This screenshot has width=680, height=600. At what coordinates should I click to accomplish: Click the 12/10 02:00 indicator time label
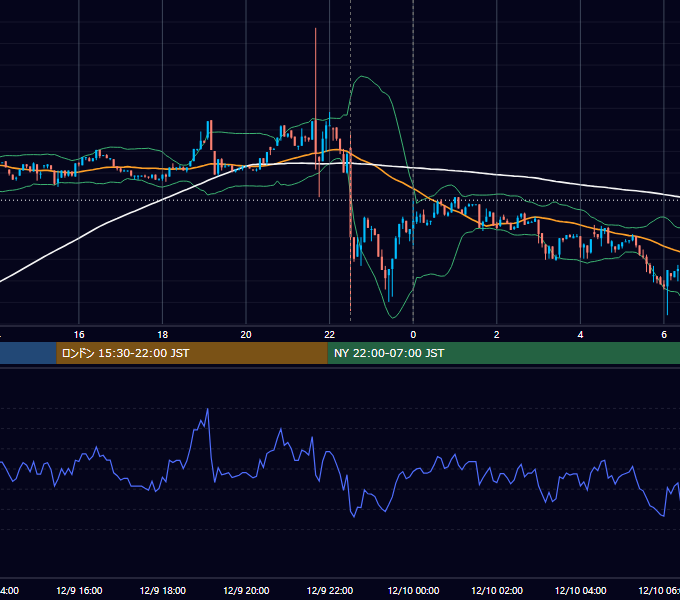497,590
